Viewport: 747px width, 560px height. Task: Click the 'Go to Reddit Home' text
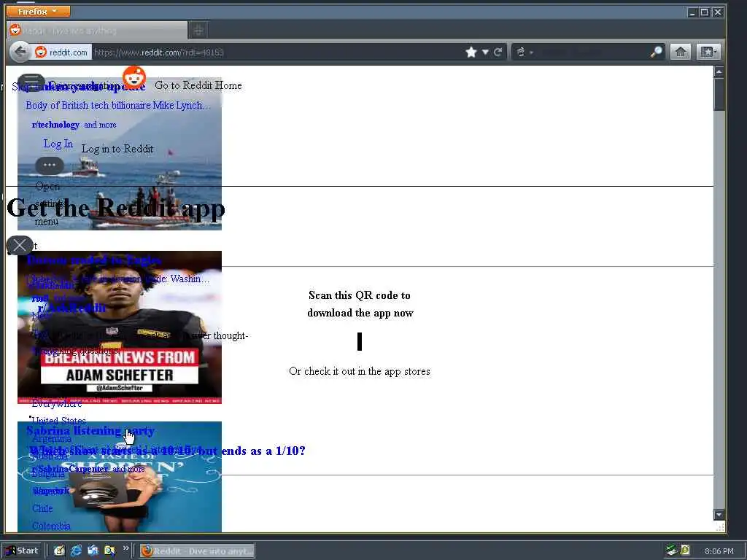pyautogui.click(x=198, y=86)
